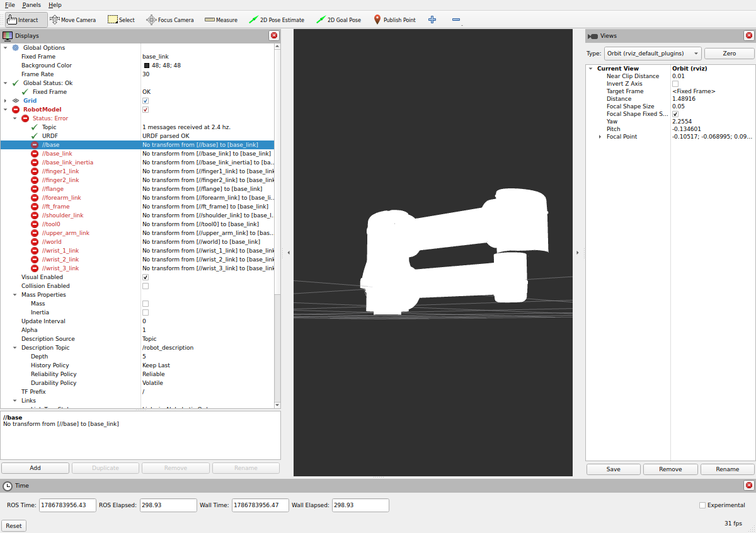Activate the Measure tool
The image size is (756, 533).
coord(221,20)
